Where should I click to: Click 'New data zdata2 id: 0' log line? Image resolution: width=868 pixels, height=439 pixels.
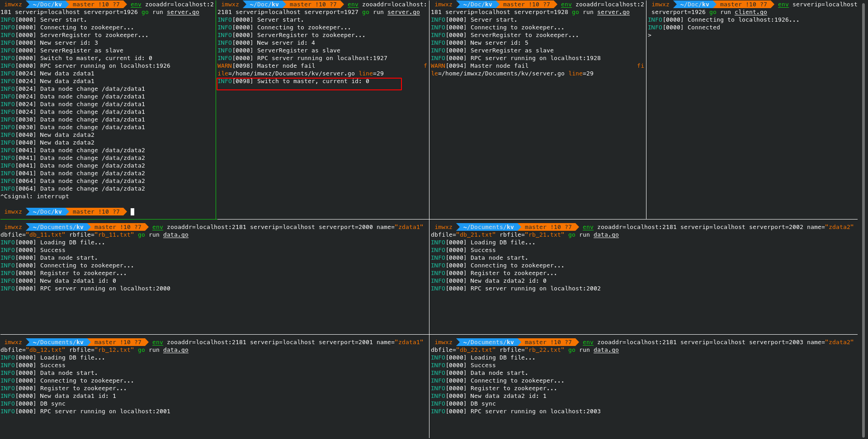click(489, 281)
